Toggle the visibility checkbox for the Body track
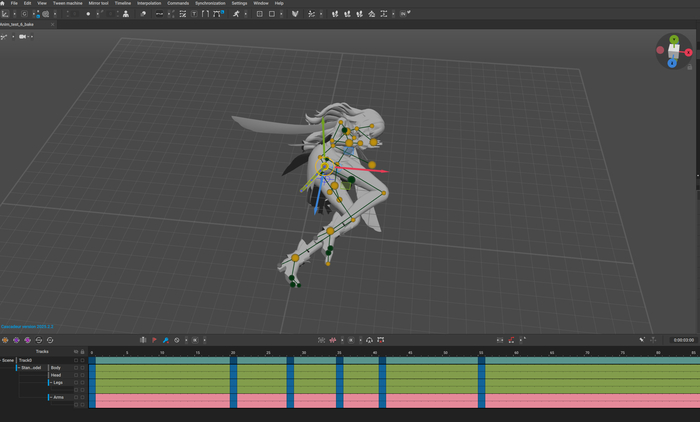Screen dimensions: 700x422 tap(76, 367)
